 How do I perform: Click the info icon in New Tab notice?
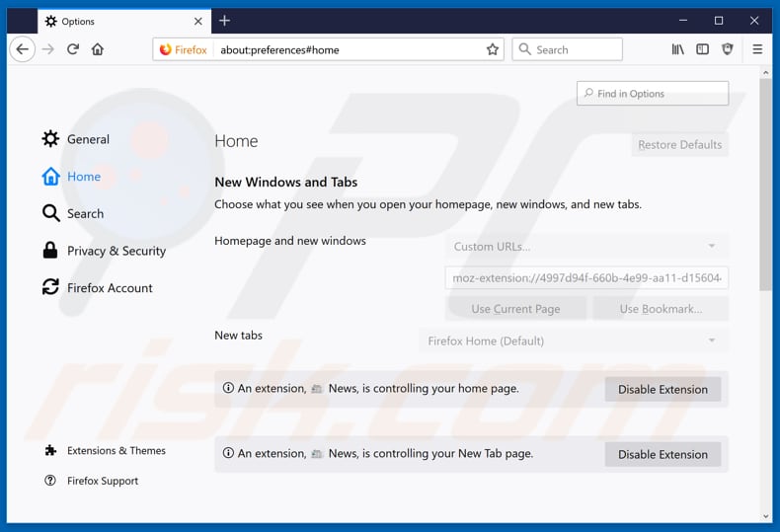[x=228, y=453]
